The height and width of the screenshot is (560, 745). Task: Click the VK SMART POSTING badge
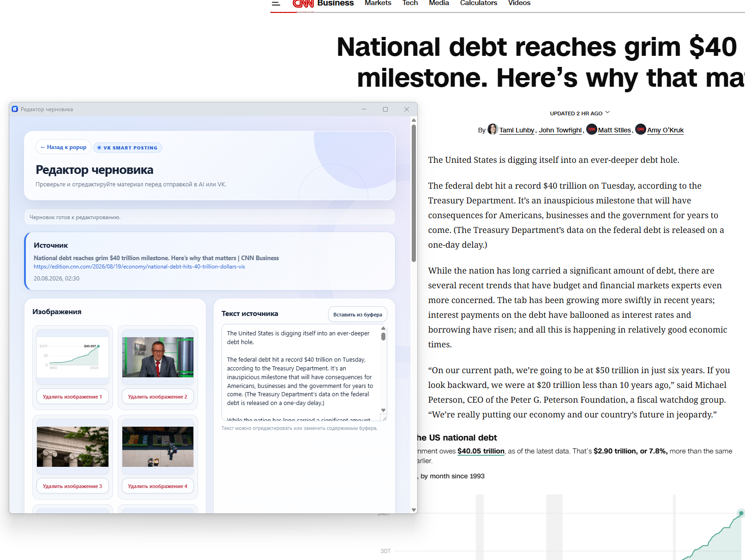click(x=127, y=148)
